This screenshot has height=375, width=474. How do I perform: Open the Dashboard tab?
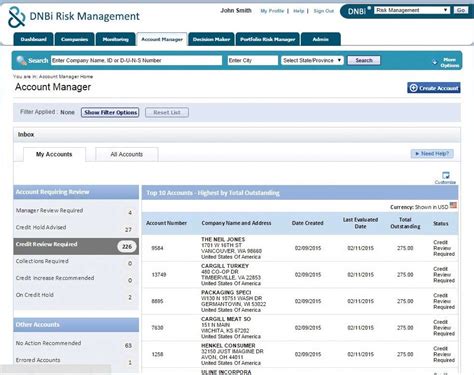(33, 39)
